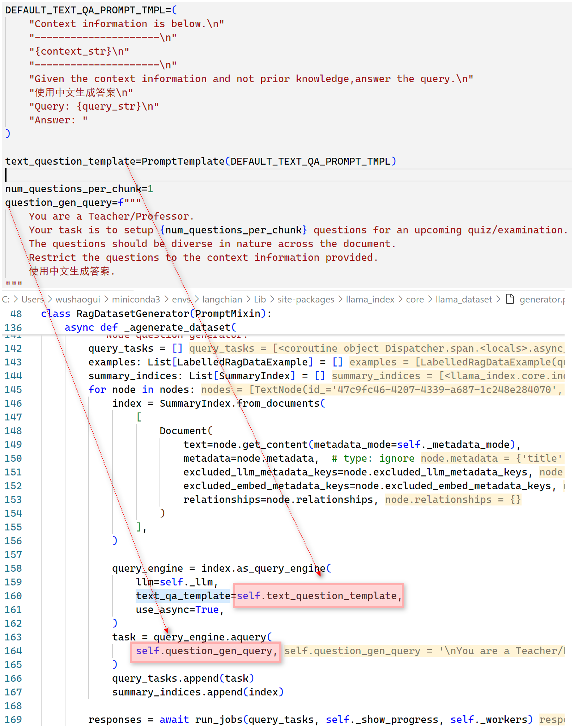Screen dimensions: 574x728
Task: Click the file icon beside generator.py breadcrumb
Action: click(510, 299)
